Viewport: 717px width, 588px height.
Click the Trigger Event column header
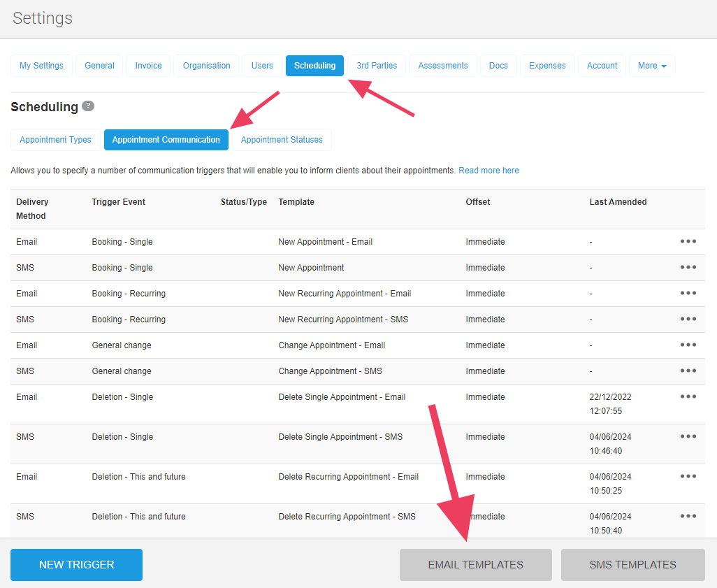118,202
